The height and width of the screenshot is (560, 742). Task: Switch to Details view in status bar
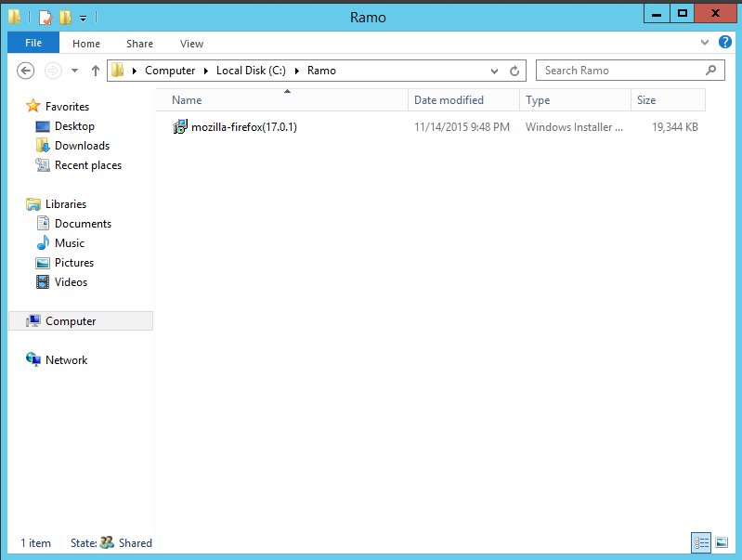pos(701,542)
